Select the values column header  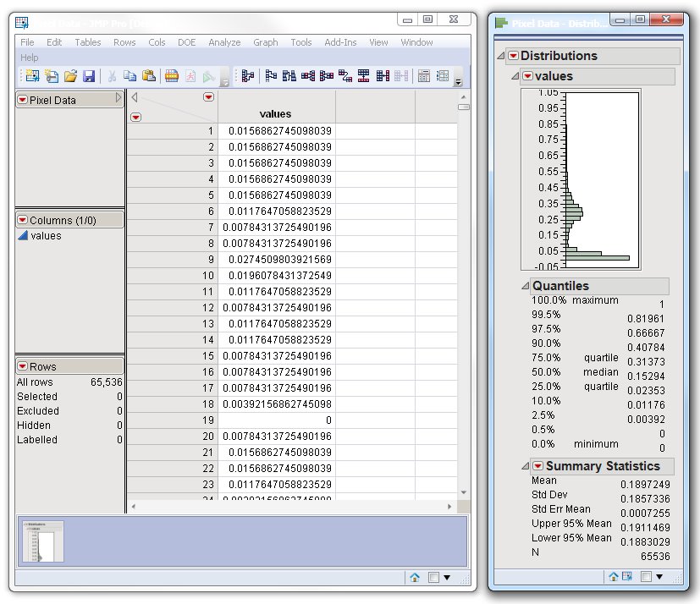(275, 113)
